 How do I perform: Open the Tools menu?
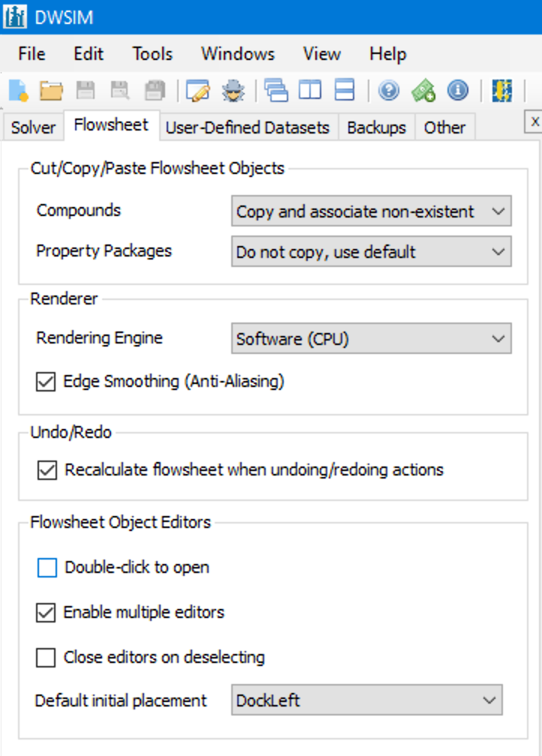(x=152, y=53)
